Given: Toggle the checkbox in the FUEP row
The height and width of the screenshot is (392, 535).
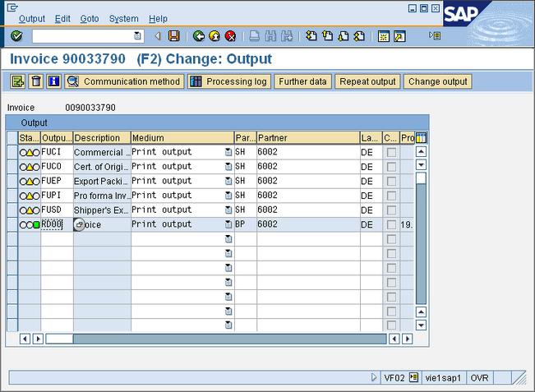Looking at the screenshot, I should (x=391, y=181).
